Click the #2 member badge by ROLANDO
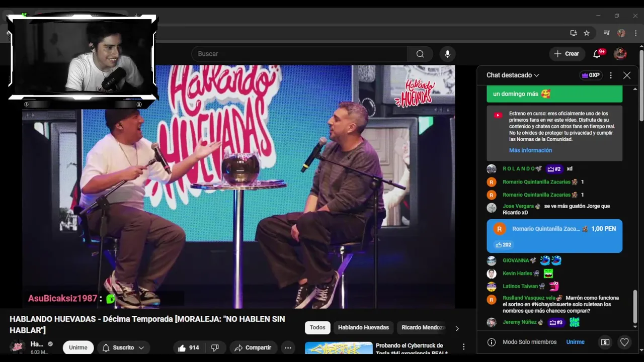Viewport: 644px width, 362px height. tap(554, 169)
